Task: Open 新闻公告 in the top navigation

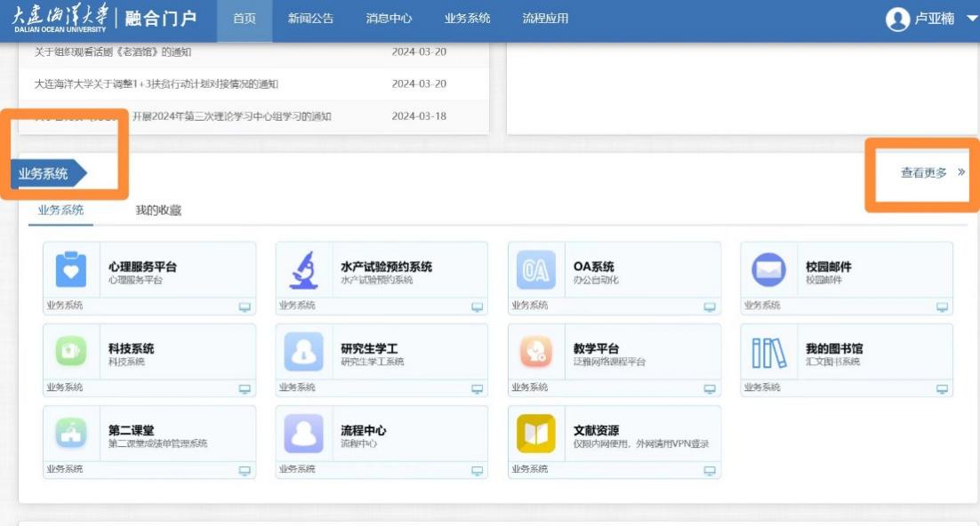Action: pos(310,19)
